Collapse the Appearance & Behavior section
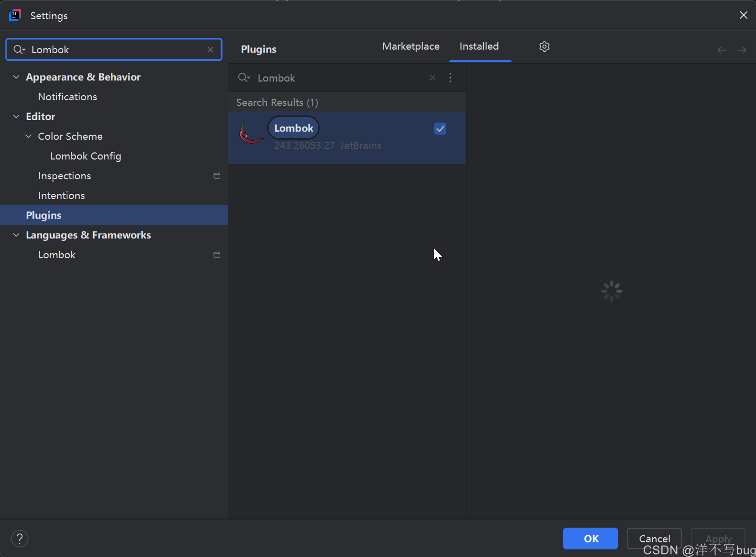 click(x=16, y=77)
